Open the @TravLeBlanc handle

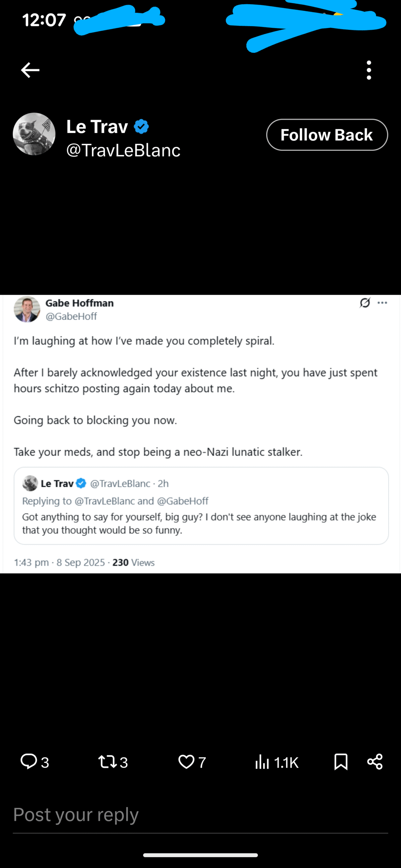123,150
